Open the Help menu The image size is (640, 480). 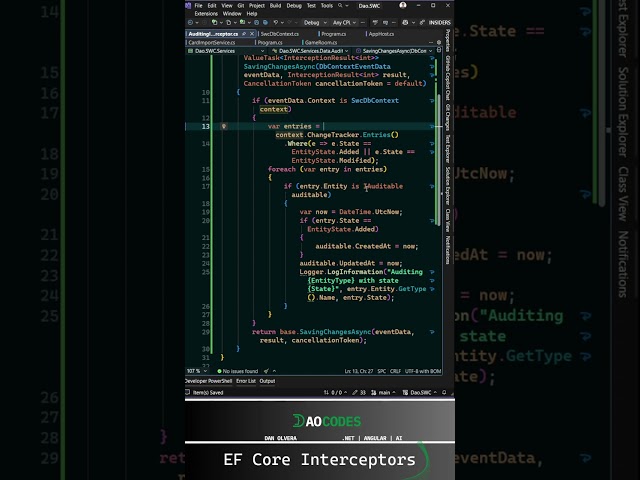pyautogui.click(x=252, y=13)
